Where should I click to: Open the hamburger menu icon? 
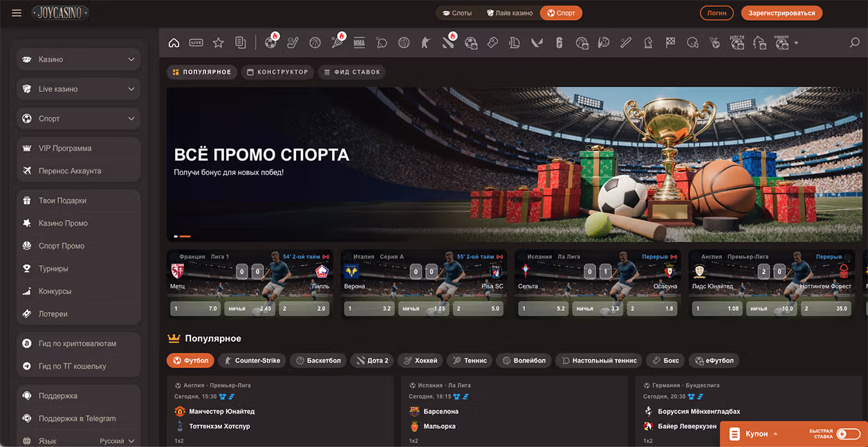click(17, 13)
